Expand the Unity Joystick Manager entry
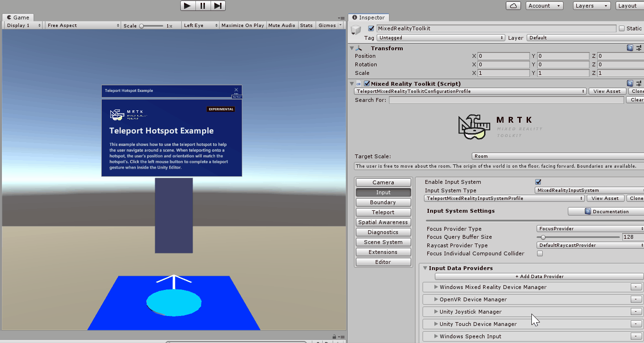The width and height of the screenshot is (644, 343). coord(436,311)
